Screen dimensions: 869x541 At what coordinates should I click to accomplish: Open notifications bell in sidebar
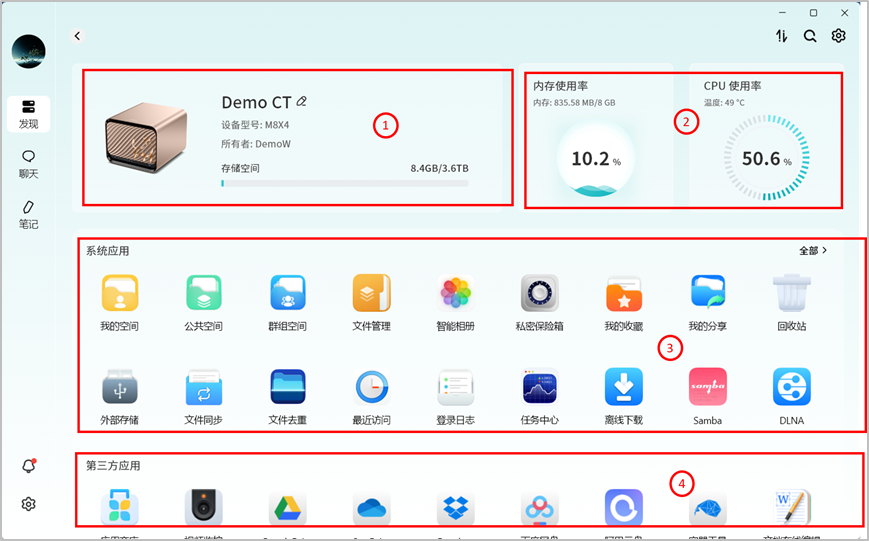coord(28,467)
